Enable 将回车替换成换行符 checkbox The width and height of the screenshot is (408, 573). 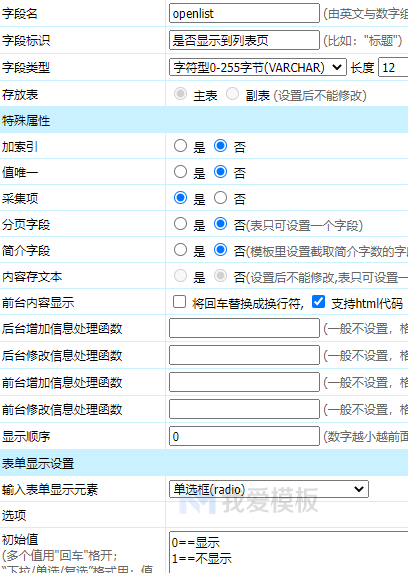coord(180,302)
